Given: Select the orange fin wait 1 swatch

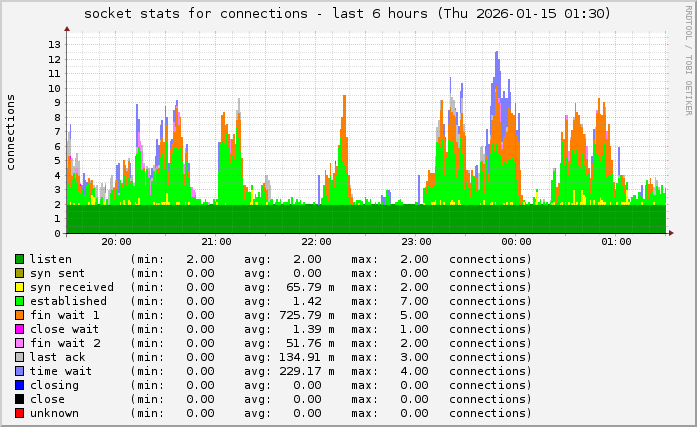Looking at the screenshot, I should coord(19,315).
